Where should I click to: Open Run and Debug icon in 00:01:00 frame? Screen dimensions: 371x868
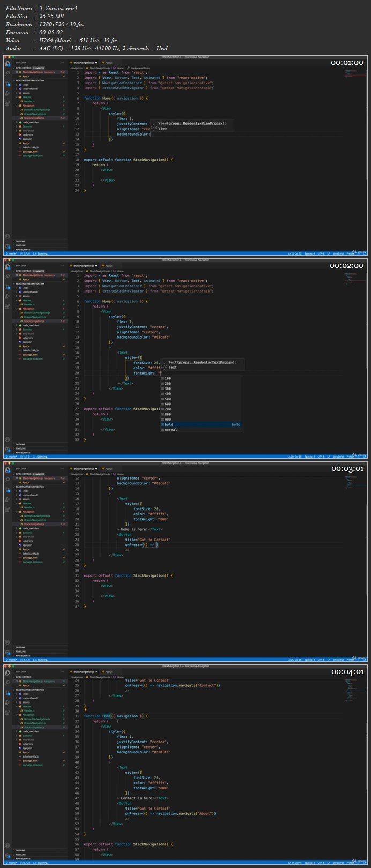[8, 93]
